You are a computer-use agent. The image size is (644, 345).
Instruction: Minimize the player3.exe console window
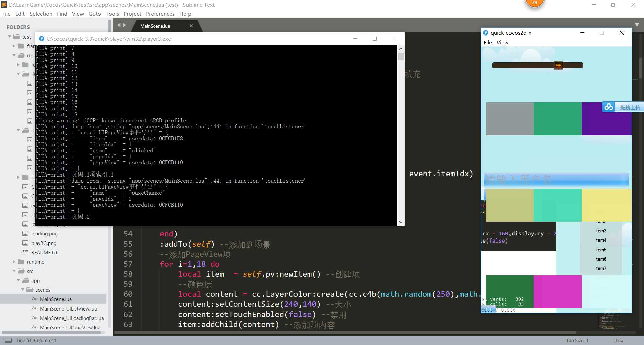355,39
